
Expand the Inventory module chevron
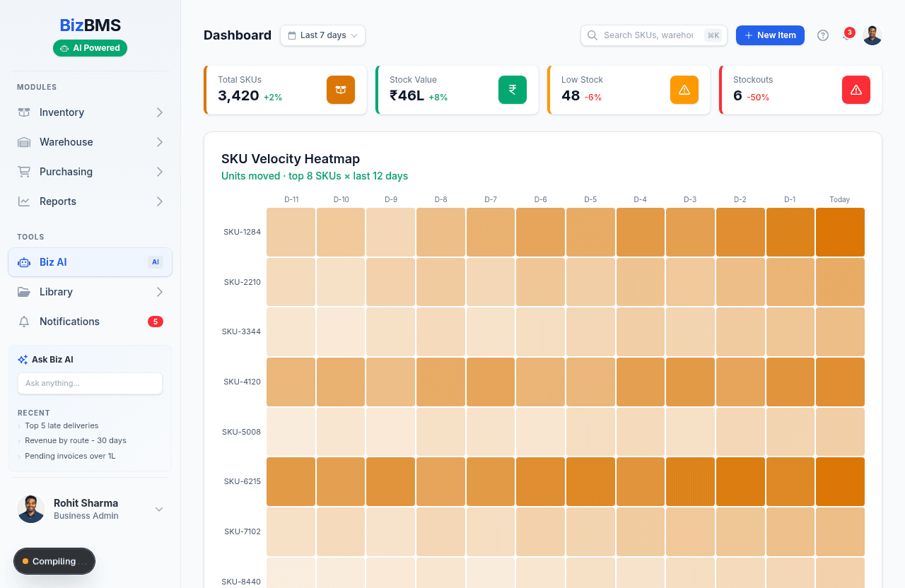tap(160, 112)
